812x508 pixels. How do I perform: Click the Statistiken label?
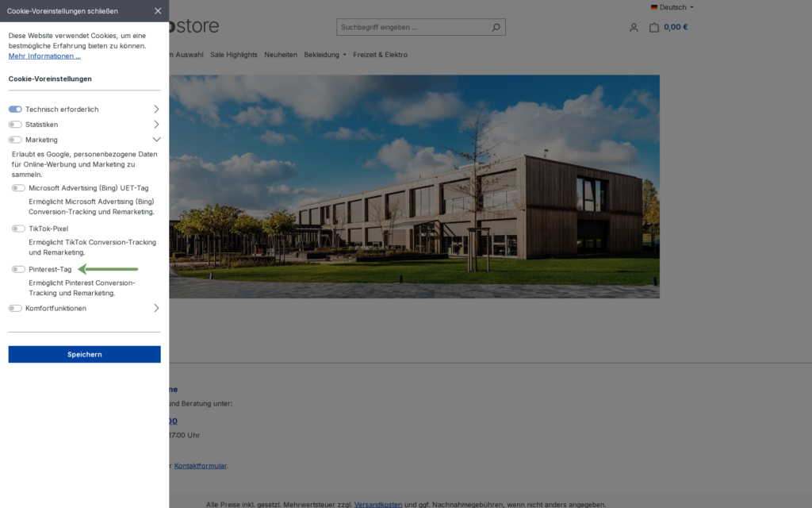pos(42,125)
